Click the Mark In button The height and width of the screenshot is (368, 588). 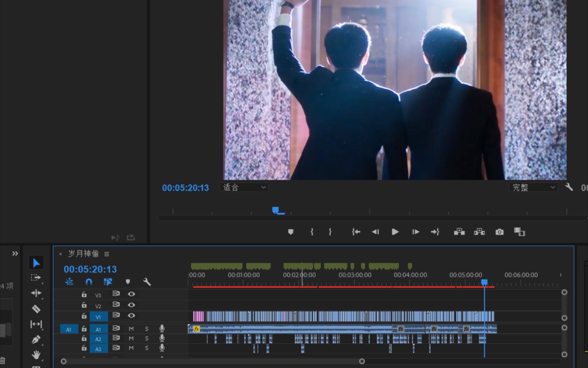312,232
